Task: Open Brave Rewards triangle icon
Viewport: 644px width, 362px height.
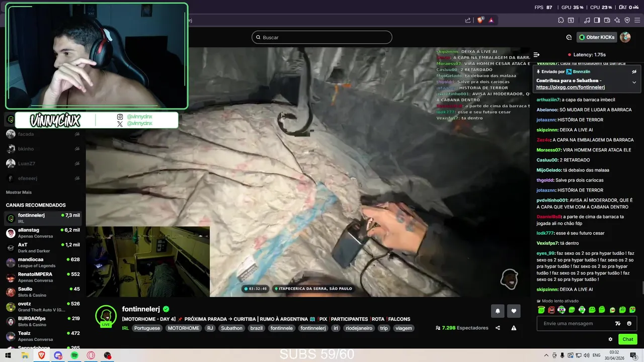Action: pos(491,20)
